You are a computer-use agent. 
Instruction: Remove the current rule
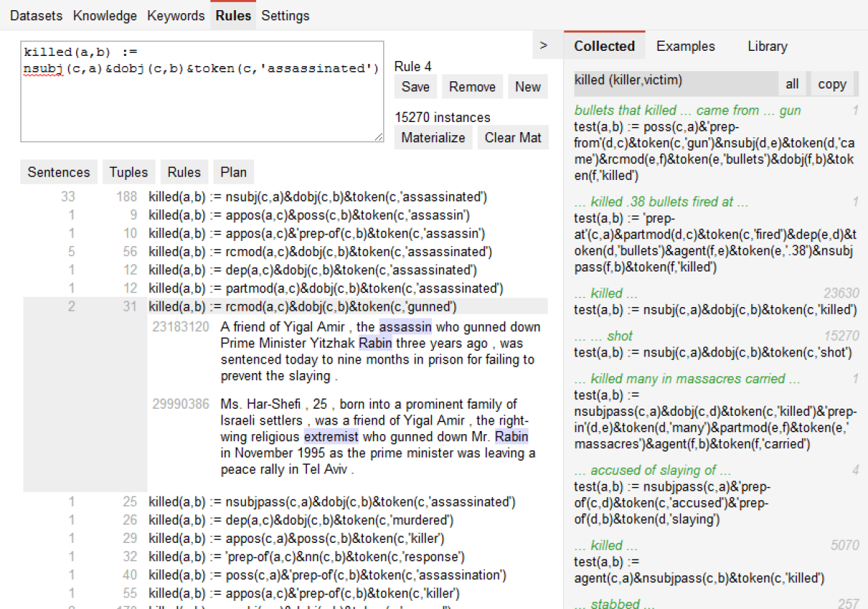point(472,87)
